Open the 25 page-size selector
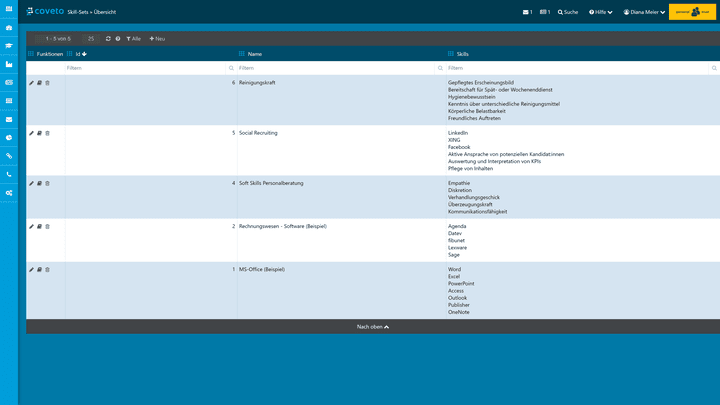This screenshot has width=720, height=405. 91,38
